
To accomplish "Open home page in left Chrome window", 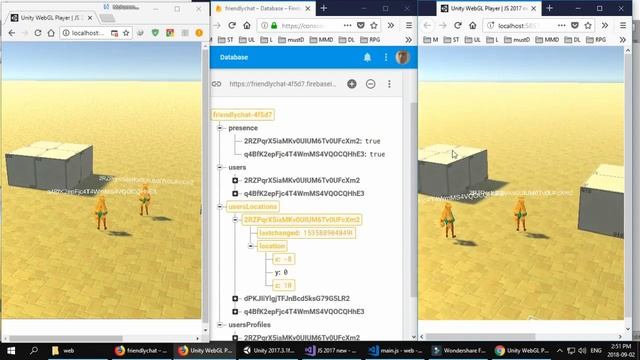I will coord(51,33).
